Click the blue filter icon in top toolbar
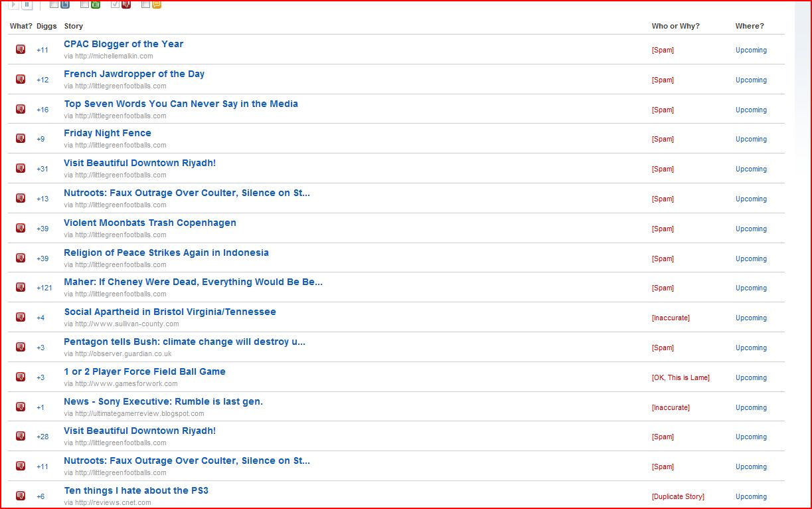Screen dimensions: 812x509 pyautogui.click(x=65, y=4)
